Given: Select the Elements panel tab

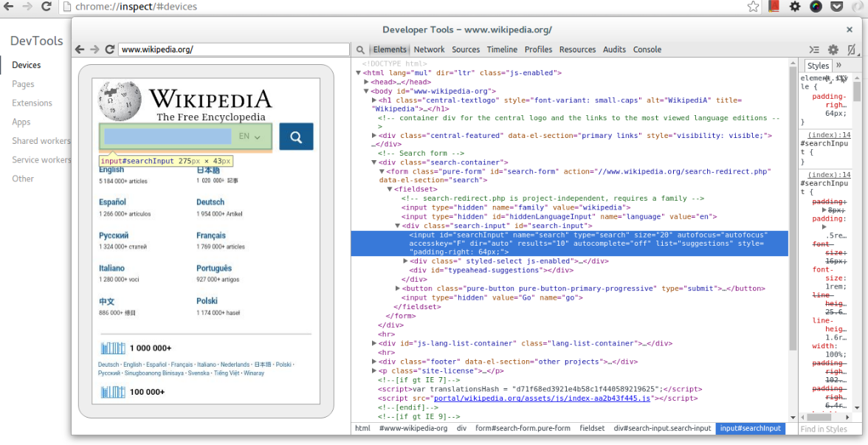Looking at the screenshot, I should point(390,49).
